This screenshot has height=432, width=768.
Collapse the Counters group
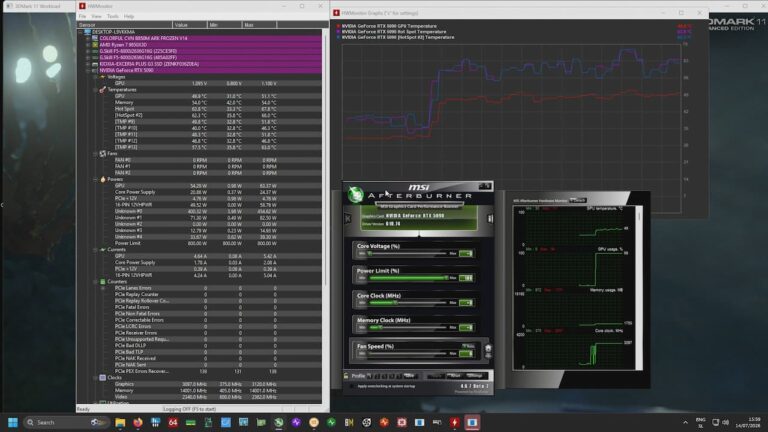click(x=96, y=282)
